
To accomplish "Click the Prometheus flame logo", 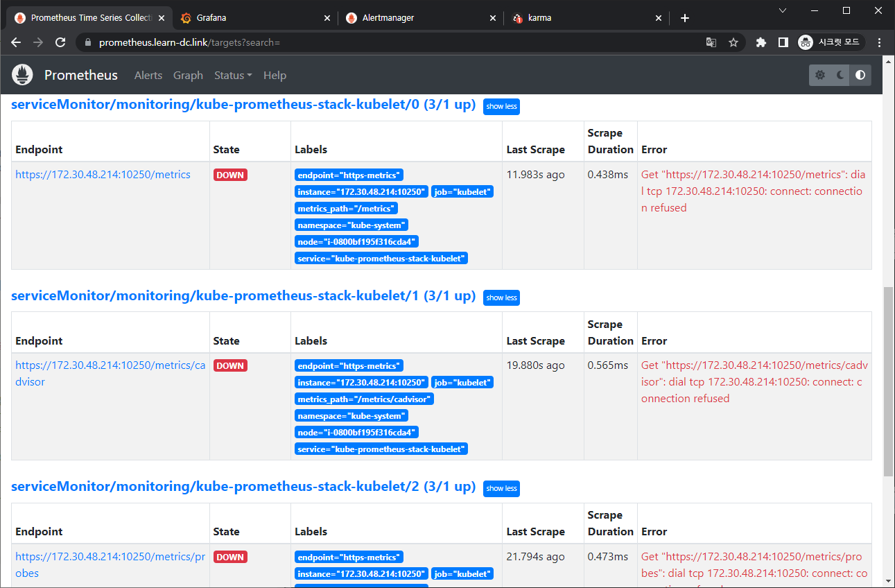I will 23,75.
